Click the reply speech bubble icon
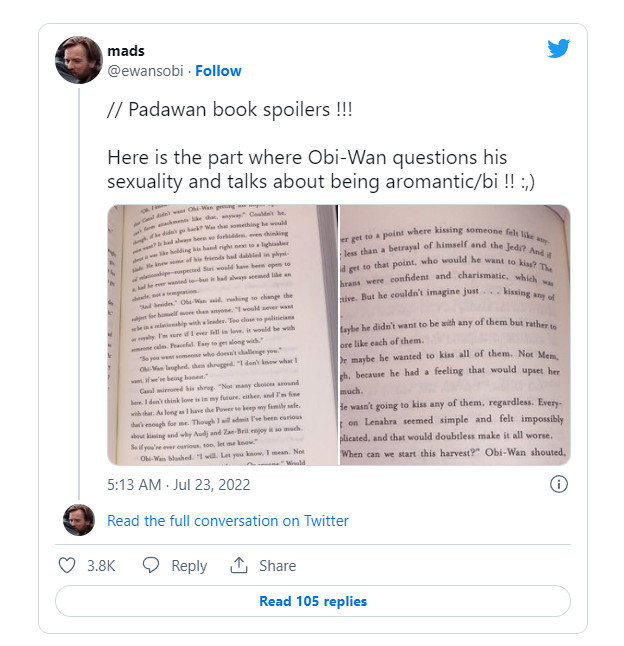The height and width of the screenshot is (646, 624). (151, 565)
